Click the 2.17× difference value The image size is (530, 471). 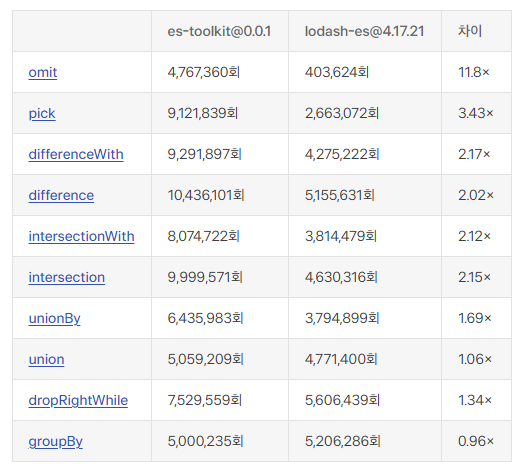click(x=474, y=154)
